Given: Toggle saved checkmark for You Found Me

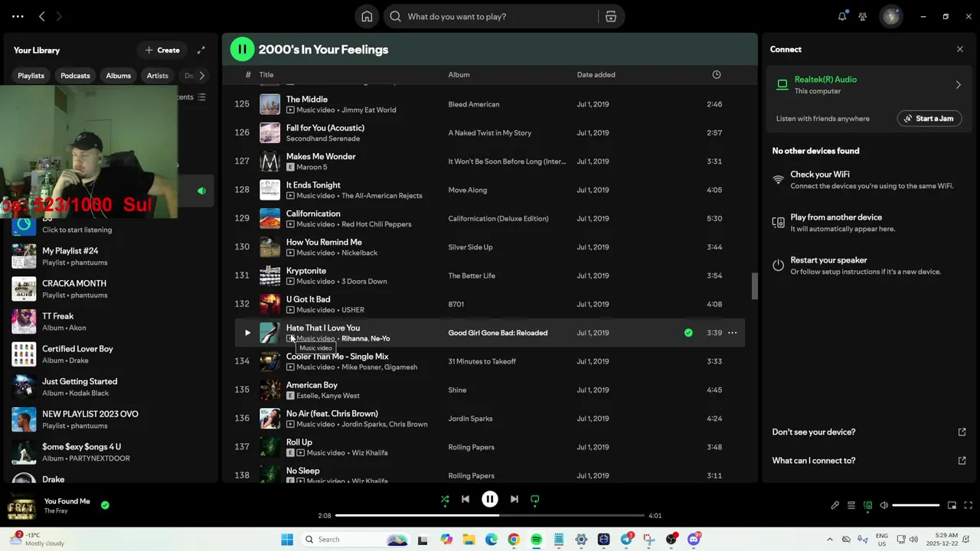Looking at the screenshot, I should click(105, 505).
